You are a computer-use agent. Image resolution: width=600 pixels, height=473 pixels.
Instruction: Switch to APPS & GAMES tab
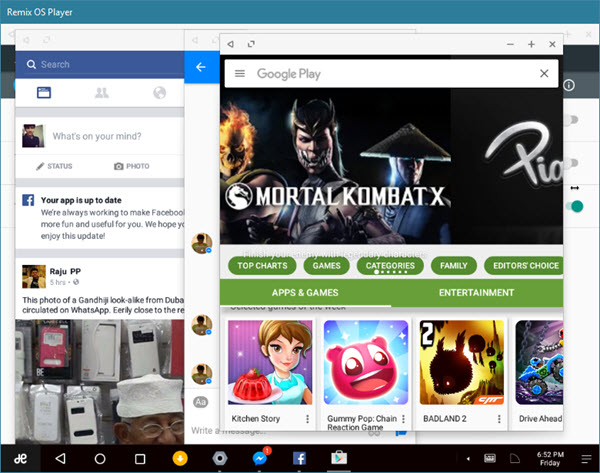(305, 293)
